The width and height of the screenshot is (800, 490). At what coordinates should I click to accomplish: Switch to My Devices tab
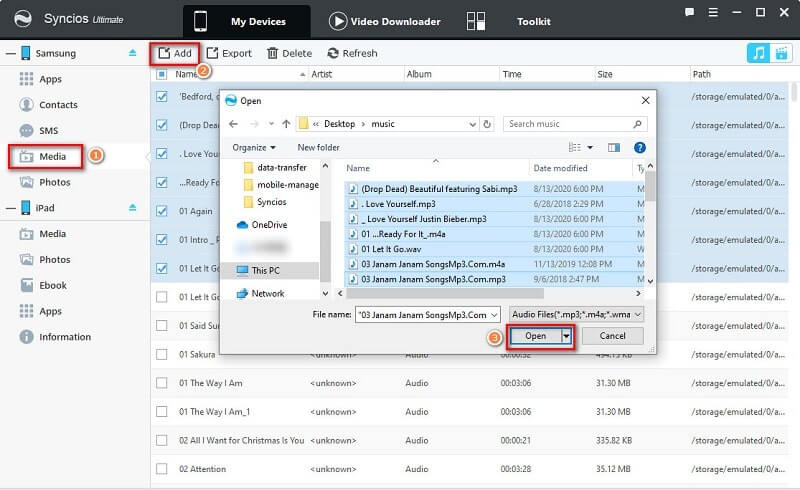tap(247, 21)
